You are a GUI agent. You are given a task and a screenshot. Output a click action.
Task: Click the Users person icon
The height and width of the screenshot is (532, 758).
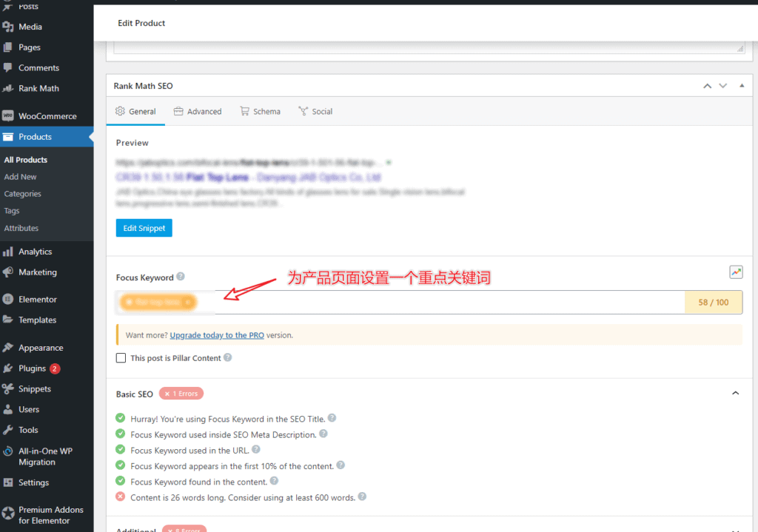pyautogui.click(x=7, y=409)
